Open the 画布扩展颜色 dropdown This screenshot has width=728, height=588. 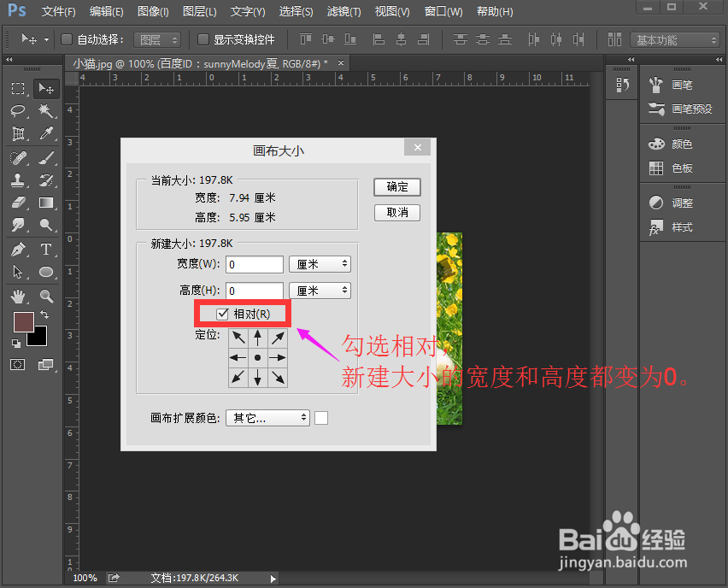click(x=268, y=418)
